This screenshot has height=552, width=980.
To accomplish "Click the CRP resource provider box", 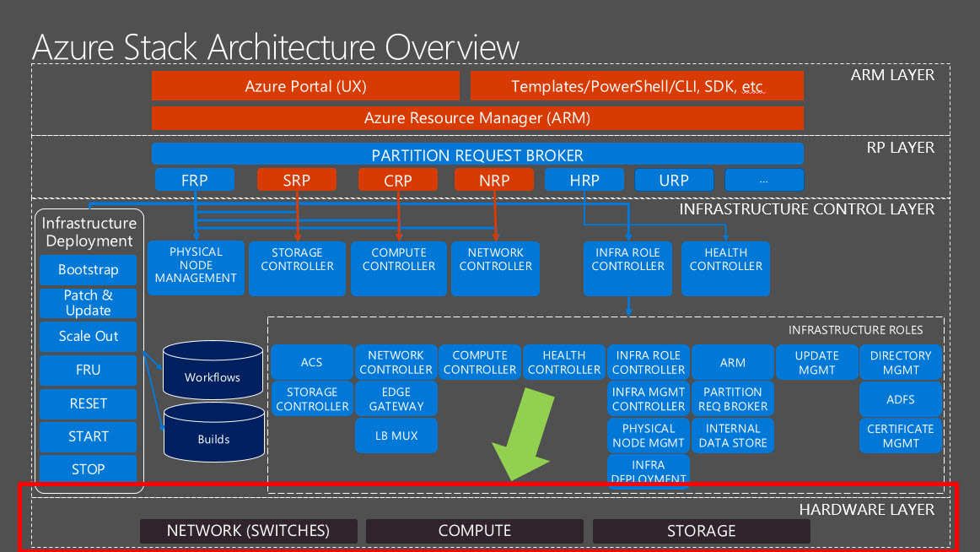I will coord(398,180).
